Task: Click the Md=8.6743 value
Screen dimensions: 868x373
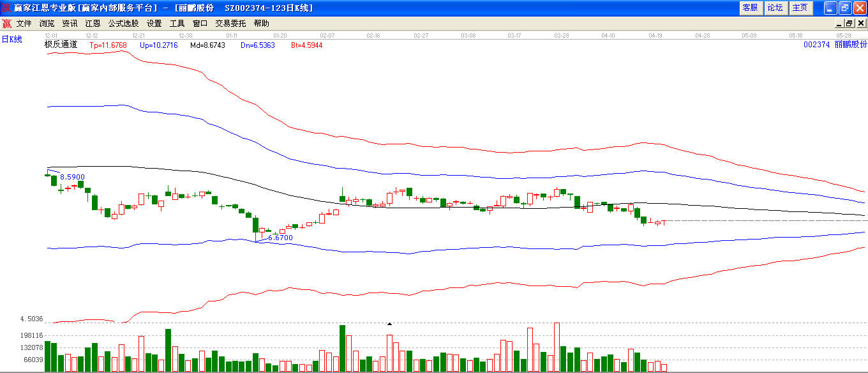Action: click(208, 45)
